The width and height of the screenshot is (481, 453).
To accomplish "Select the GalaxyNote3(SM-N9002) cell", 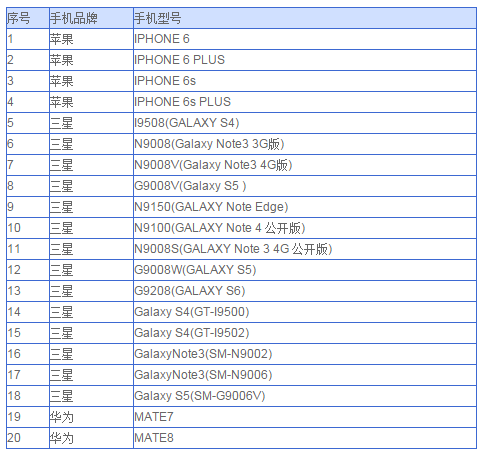I will pos(305,354).
